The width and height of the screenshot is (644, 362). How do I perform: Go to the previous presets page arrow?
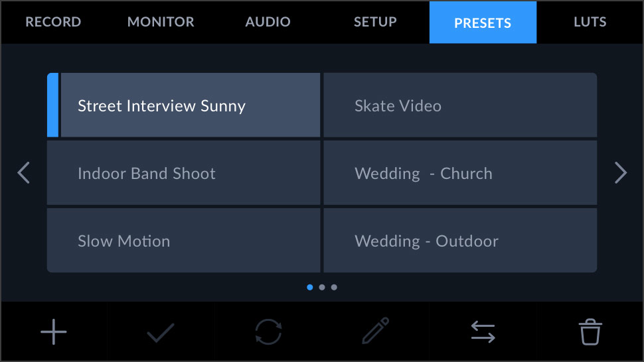pos(24,172)
